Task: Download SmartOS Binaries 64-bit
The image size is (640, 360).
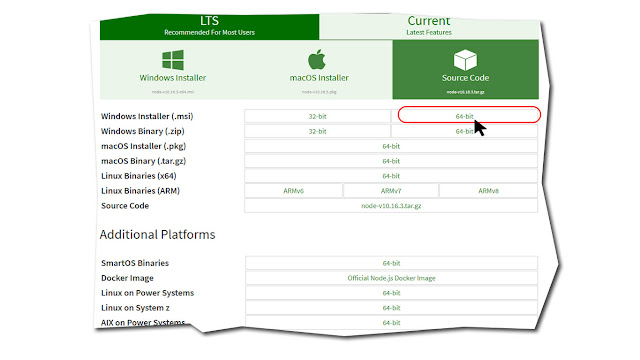Action: (391, 263)
